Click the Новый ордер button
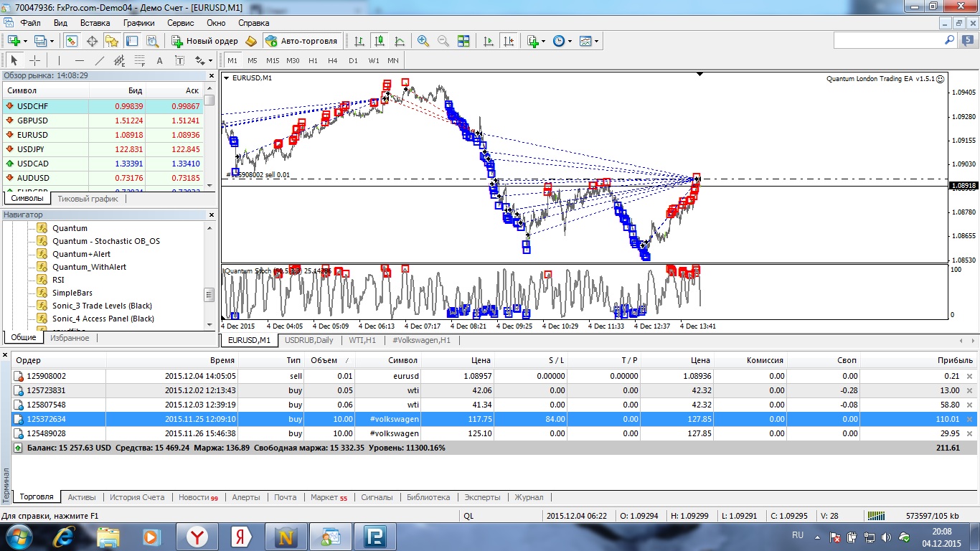Image resolution: width=980 pixels, height=551 pixels. coord(204,41)
